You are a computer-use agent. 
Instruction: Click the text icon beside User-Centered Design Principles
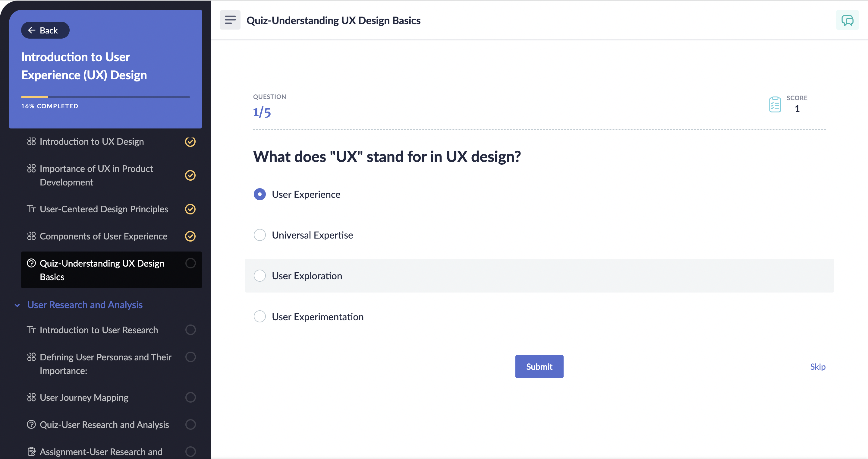[31, 209]
